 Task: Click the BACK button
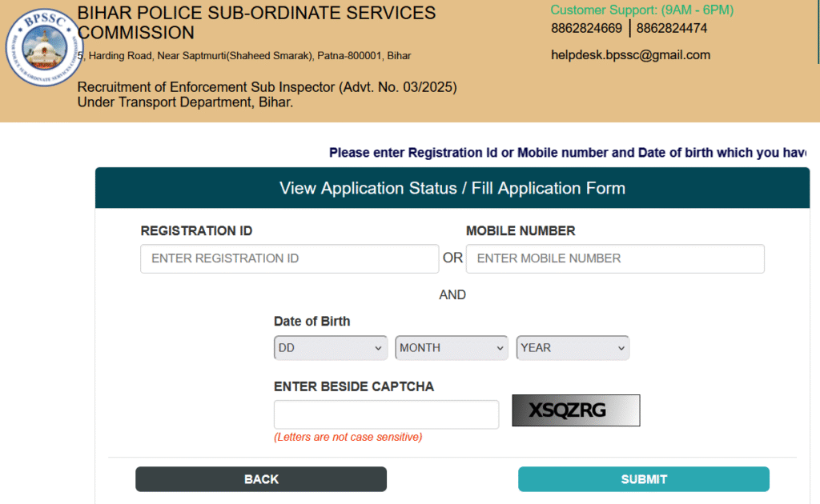[x=261, y=479]
